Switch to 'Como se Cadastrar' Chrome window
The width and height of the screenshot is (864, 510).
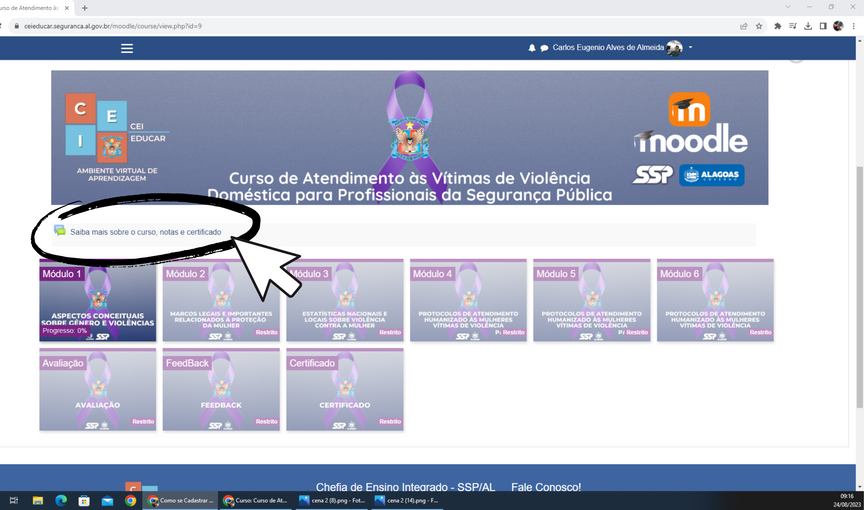(180, 500)
